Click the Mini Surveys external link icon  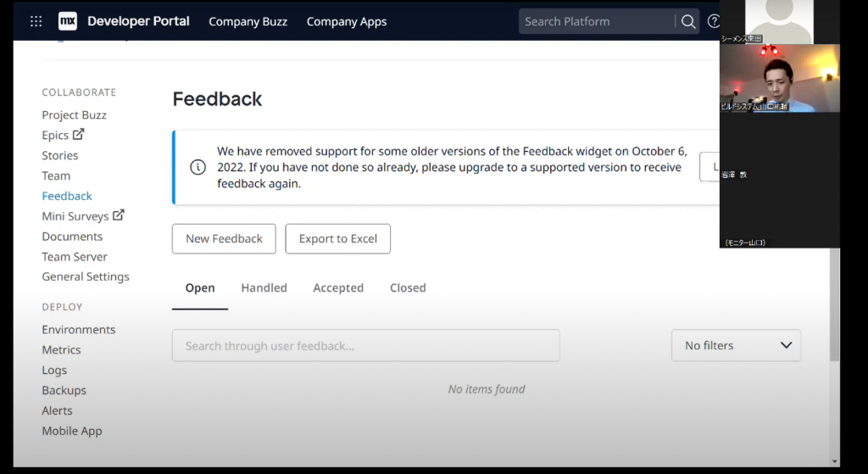pyautogui.click(x=119, y=215)
